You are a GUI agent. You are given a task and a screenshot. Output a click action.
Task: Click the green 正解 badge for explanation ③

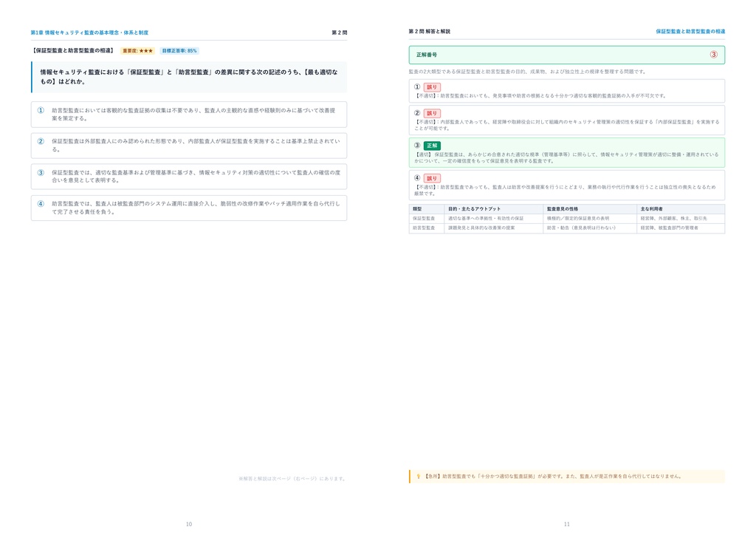click(x=432, y=146)
